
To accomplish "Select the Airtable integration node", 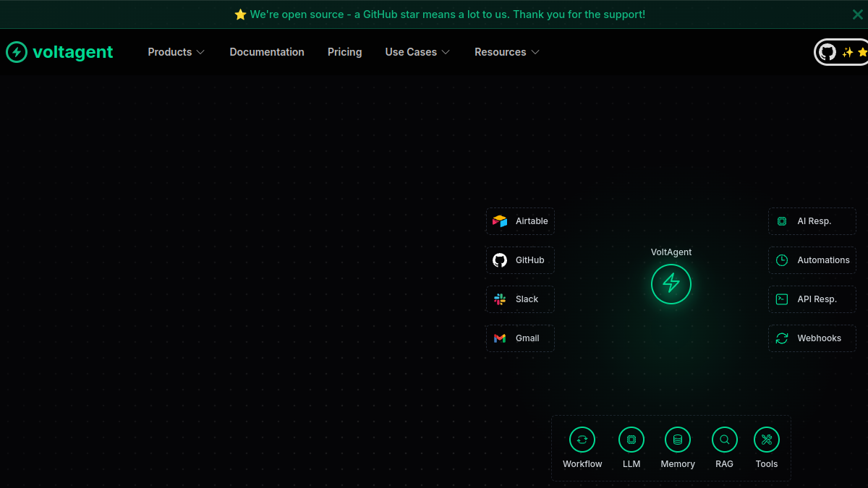I will click(520, 221).
